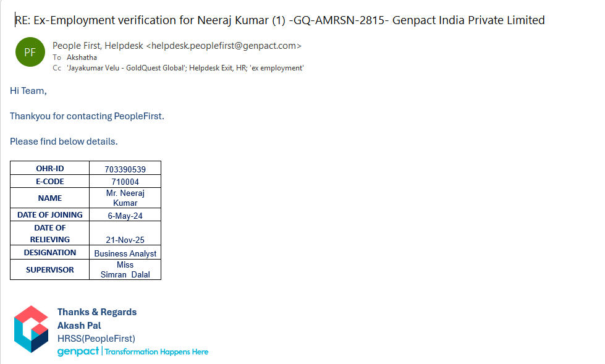Viewport: 605px width, 364px height.
Task: Click the Genpact cube logo in signature
Action: click(32, 329)
